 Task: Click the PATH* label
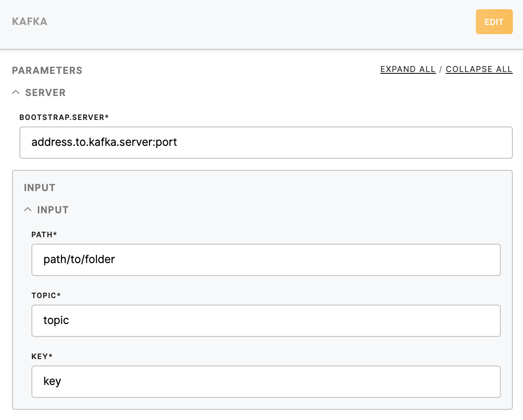point(44,234)
